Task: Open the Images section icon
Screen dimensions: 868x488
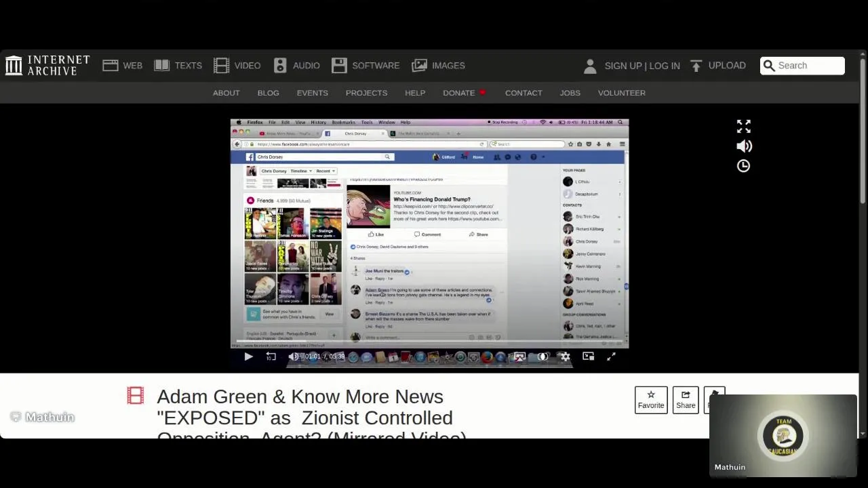Action: (x=420, y=66)
